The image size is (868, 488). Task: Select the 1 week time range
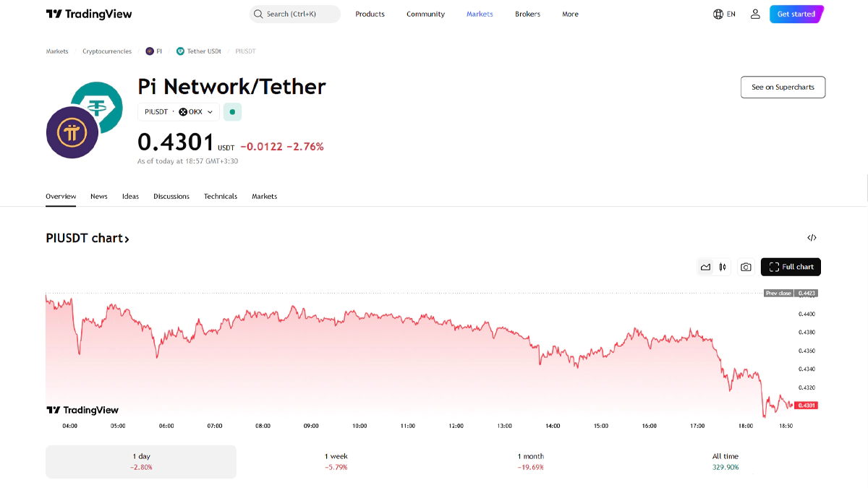[x=336, y=461]
